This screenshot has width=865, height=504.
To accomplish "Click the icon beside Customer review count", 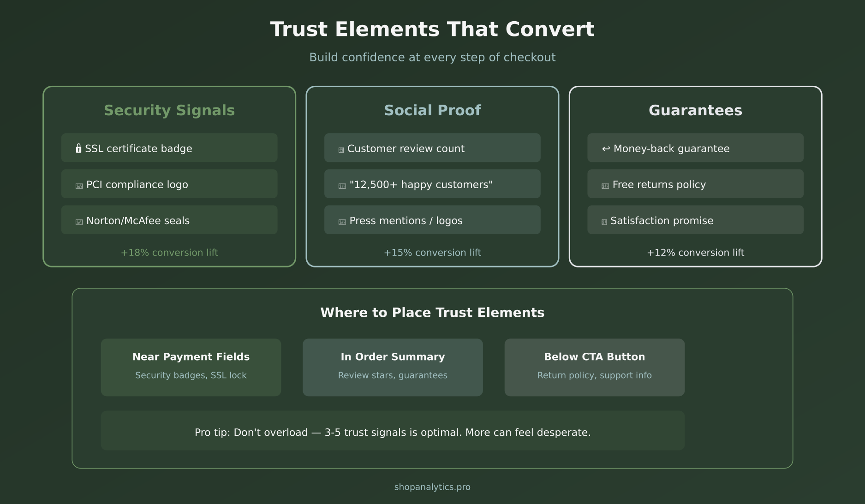I will coord(341,148).
